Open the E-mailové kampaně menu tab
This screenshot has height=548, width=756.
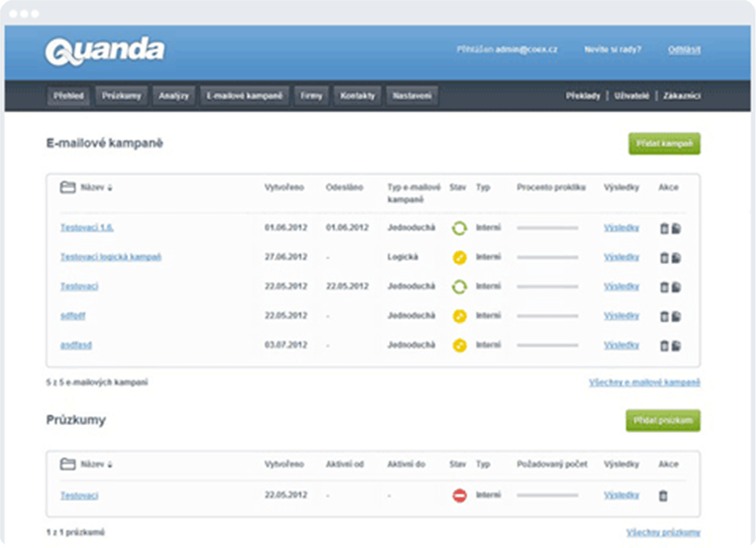[x=244, y=96]
